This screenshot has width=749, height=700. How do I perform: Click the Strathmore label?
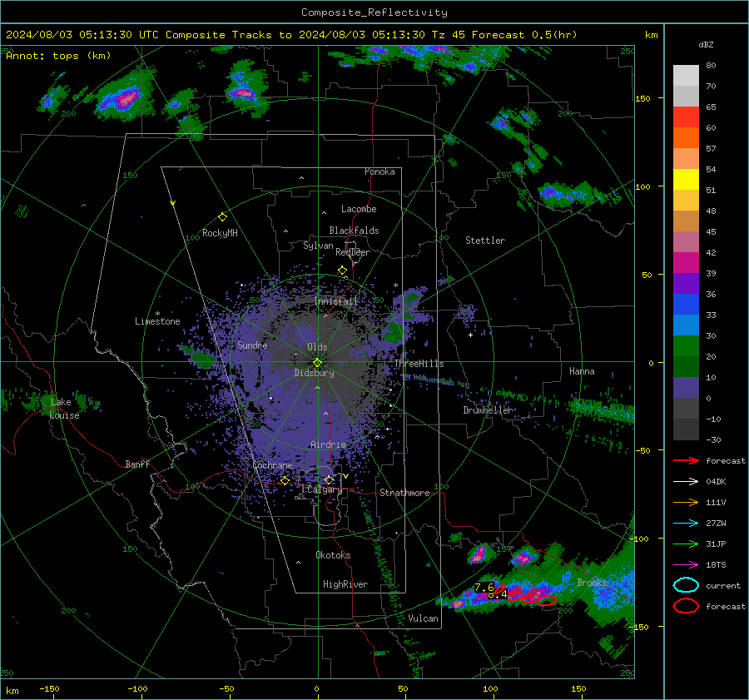coord(404,493)
